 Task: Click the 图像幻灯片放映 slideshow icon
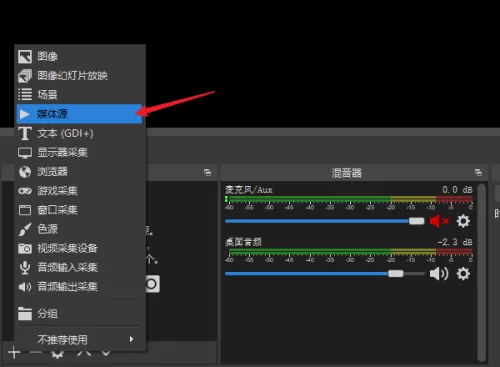25,76
